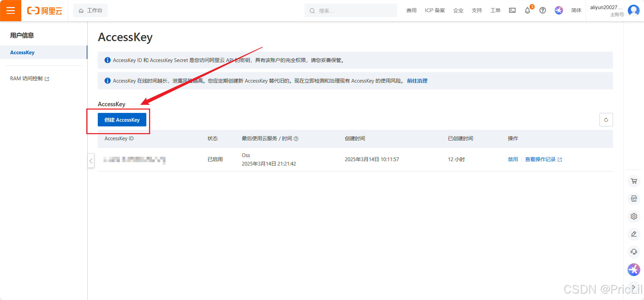Focus the top search input field
Screen dimensions: 644x300
coord(351,10)
